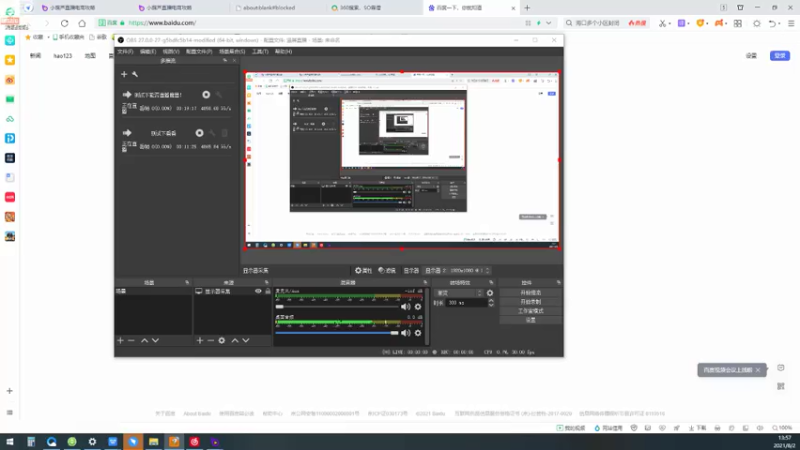Adjust the desktop audio volume slider
800x450 pixels.
(337, 333)
